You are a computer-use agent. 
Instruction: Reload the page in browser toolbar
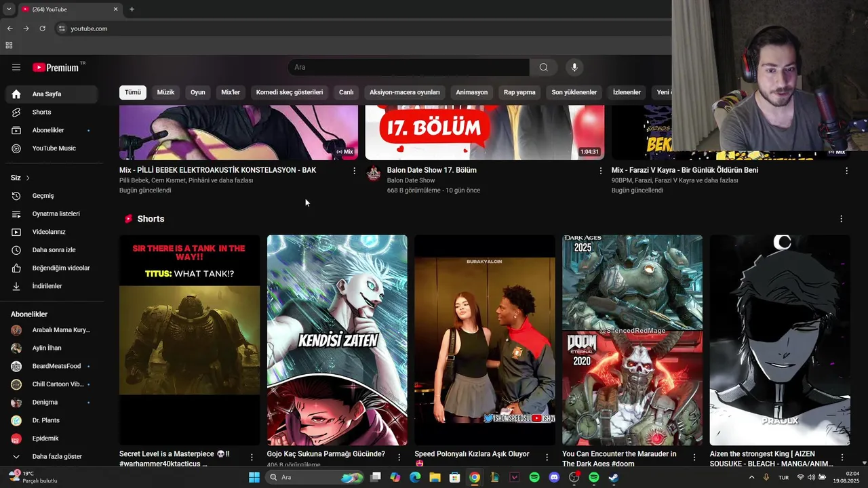coord(42,28)
